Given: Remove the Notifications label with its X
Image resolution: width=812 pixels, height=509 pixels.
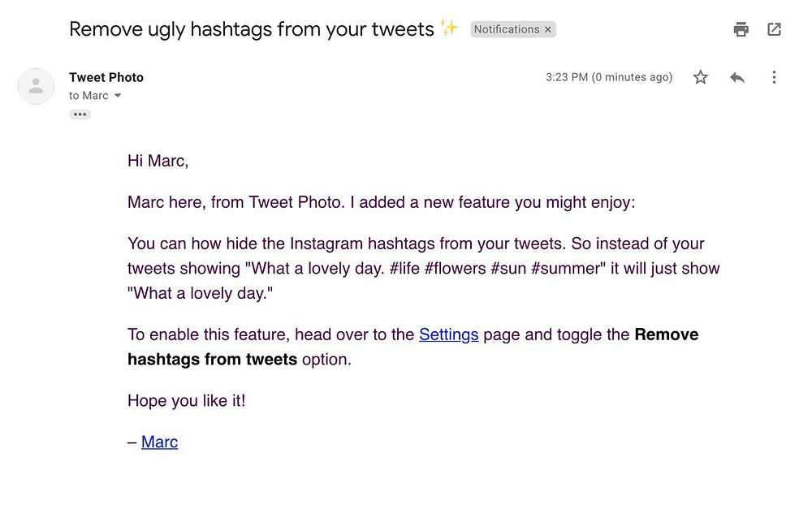Looking at the screenshot, I should [548, 29].
